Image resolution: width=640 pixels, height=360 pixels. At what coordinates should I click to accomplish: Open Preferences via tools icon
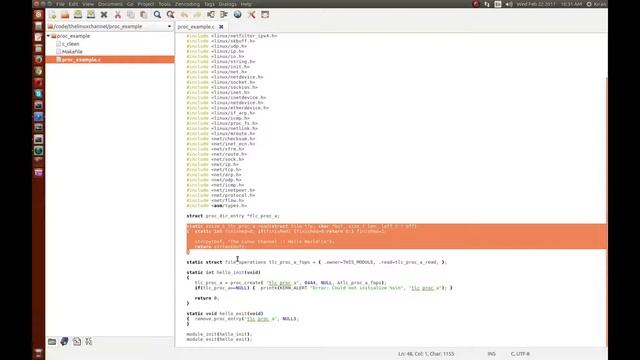point(251,15)
